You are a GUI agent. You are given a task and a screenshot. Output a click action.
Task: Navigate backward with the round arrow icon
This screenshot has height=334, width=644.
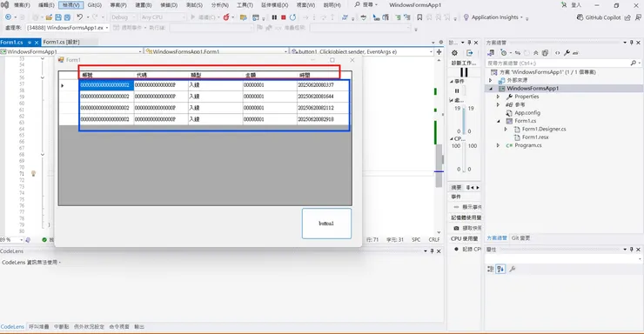(8, 17)
